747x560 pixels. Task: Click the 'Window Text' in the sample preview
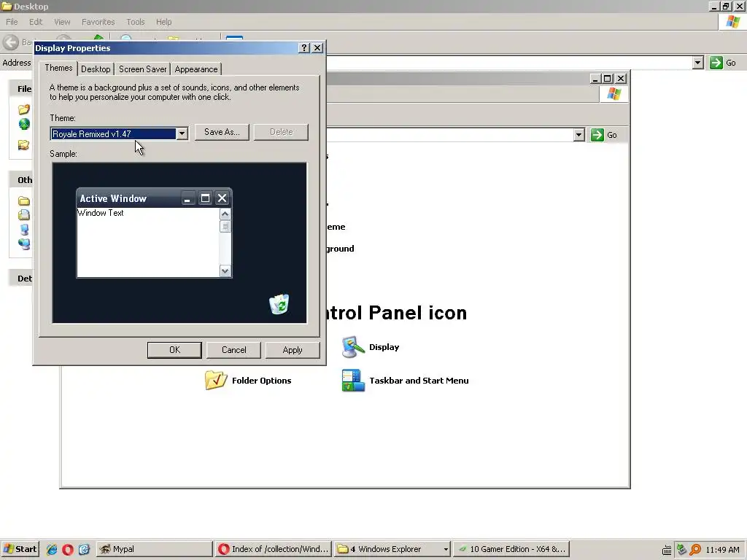[101, 213]
